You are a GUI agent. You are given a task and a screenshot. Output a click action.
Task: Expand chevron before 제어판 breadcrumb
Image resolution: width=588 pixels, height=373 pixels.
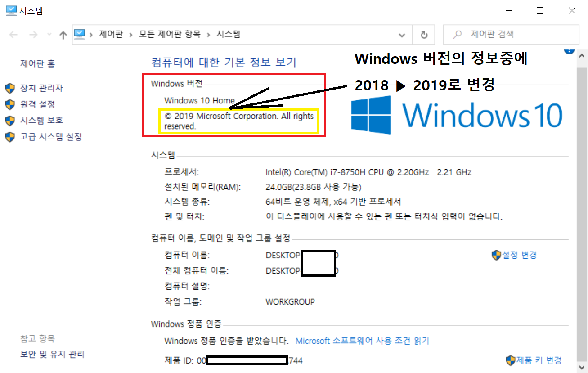[91, 35]
